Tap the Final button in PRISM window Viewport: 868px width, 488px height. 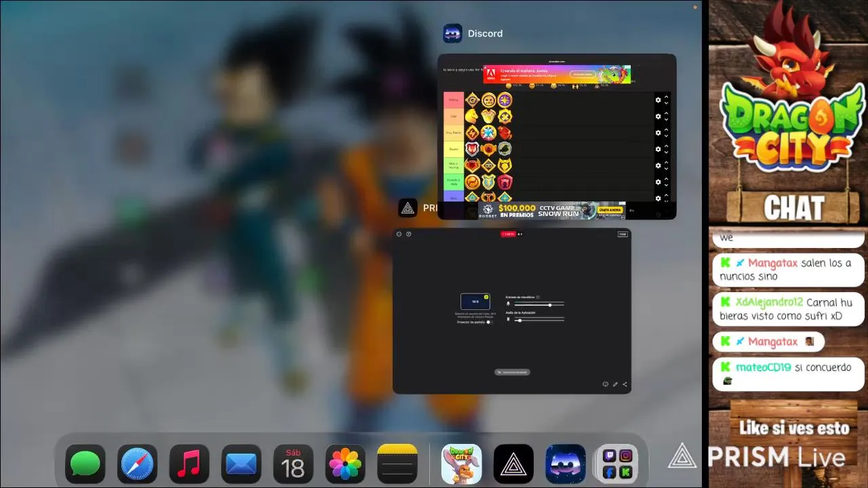pos(623,234)
